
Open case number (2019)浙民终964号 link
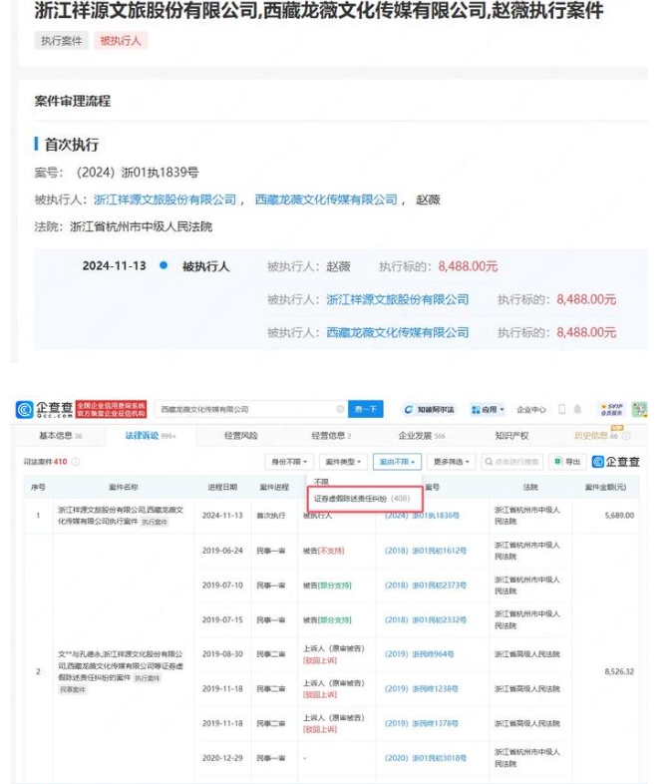[x=419, y=654]
